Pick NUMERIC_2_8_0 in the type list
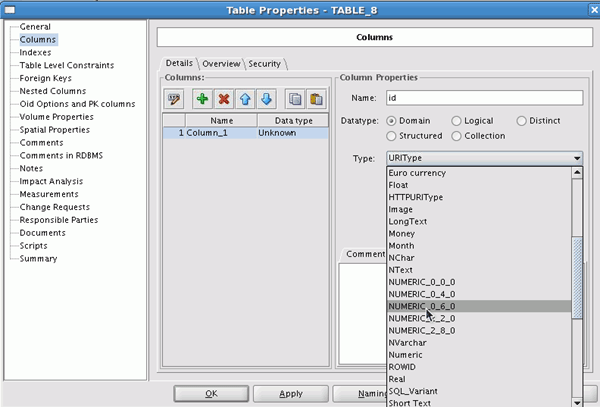Viewport: 600px width, 407px height. (x=479, y=330)
